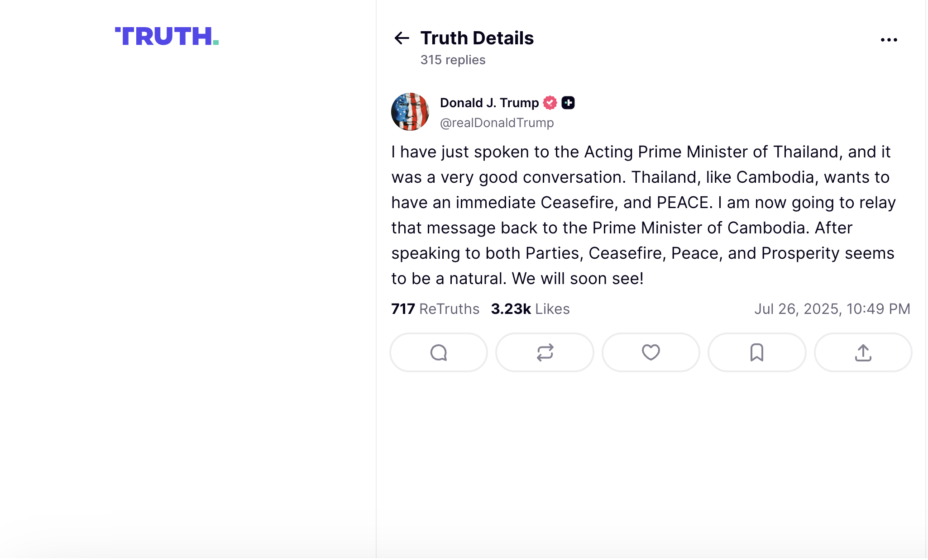Click the 315 replies count
The image size is (928, 560).
click(453, 60)
